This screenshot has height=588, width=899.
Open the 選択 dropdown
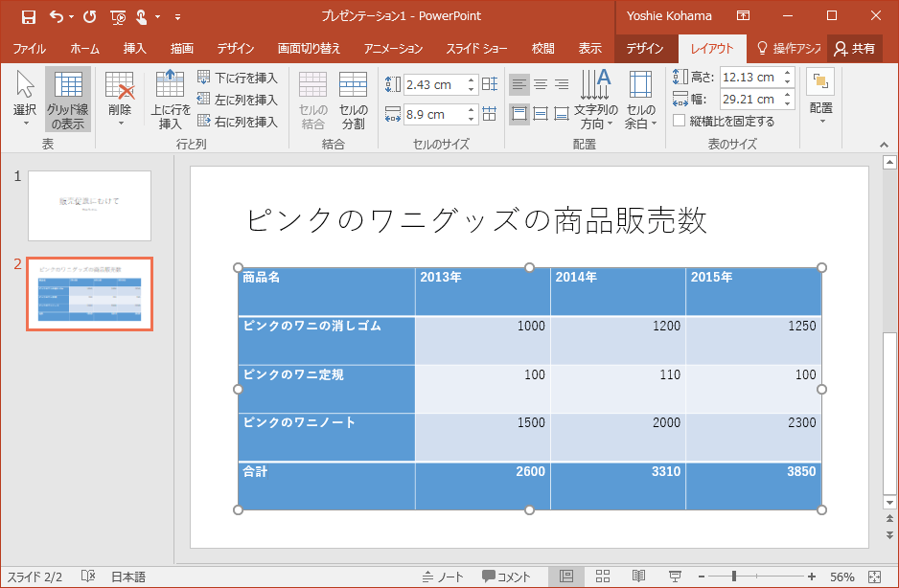[25, 100]
